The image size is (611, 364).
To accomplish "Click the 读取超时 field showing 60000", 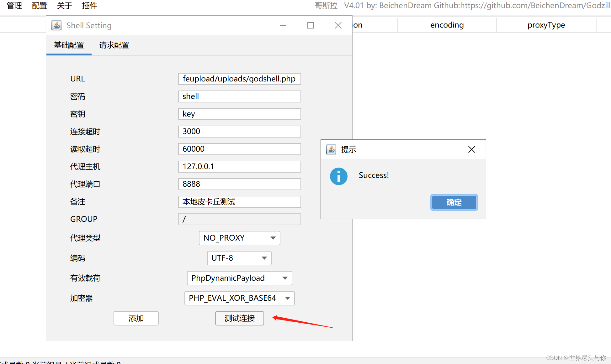I will click(x=240, y=149).
